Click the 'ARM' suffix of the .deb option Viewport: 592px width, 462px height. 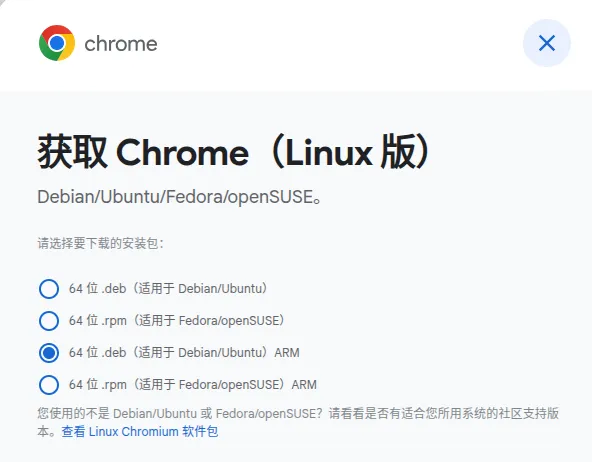point(287,353)
